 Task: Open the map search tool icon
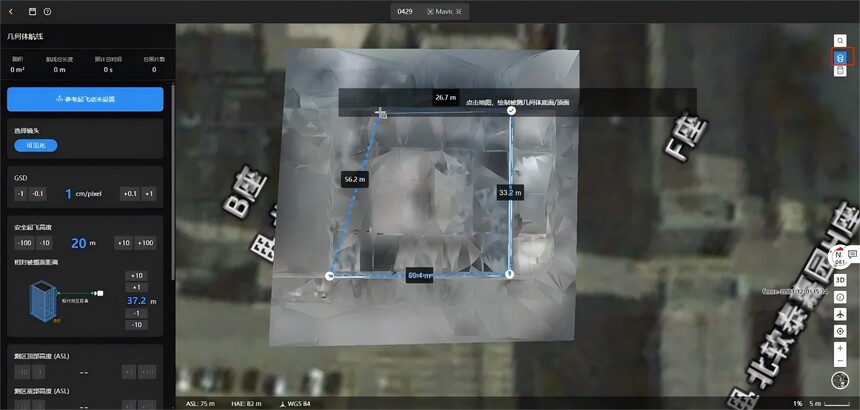click(840, 41)
